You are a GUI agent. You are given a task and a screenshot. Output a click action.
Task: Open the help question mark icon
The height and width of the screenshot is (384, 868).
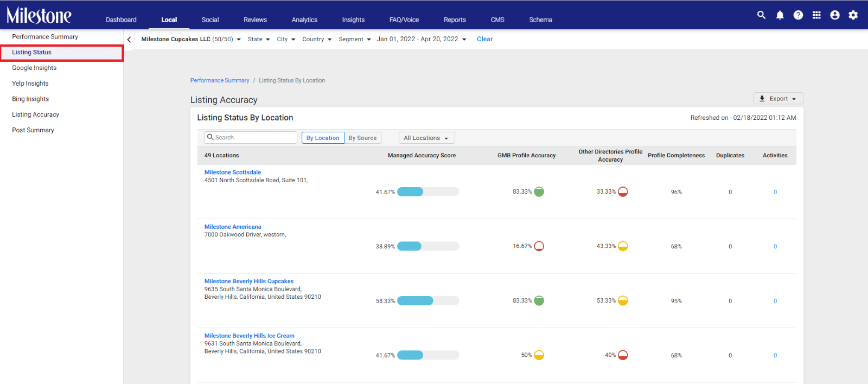tap(798, 15)
